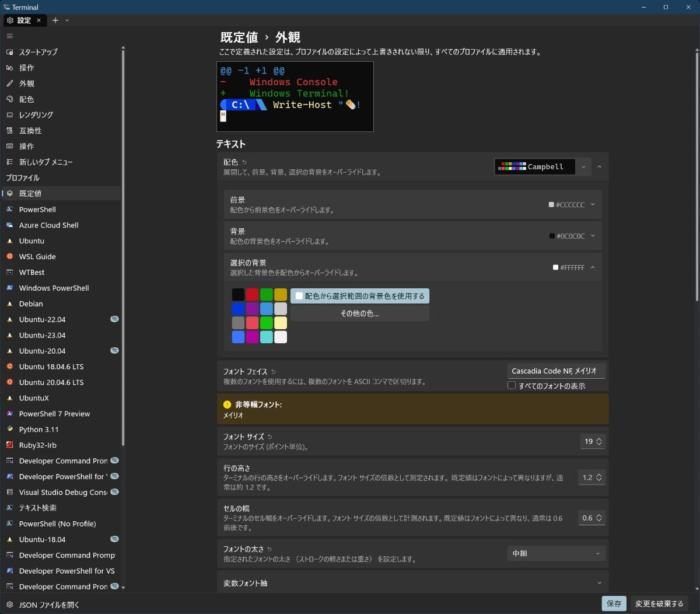Close the 設定 tab
The height and width of the screenshot is (614, 700).
click(x=38, y=20)
